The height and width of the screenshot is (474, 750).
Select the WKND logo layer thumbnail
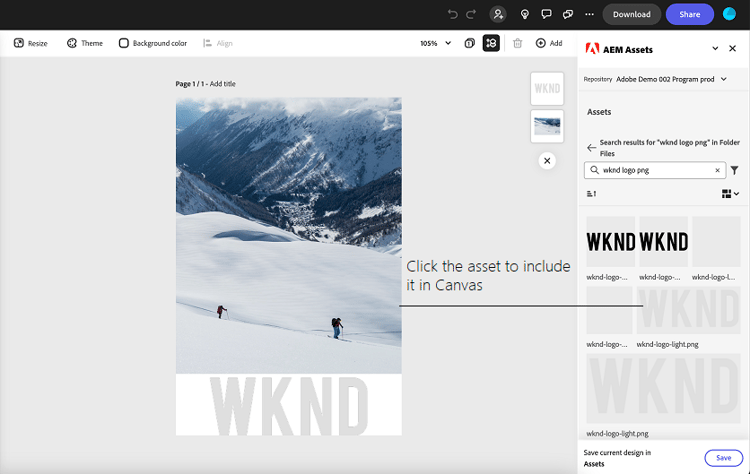tap(547, 88)
